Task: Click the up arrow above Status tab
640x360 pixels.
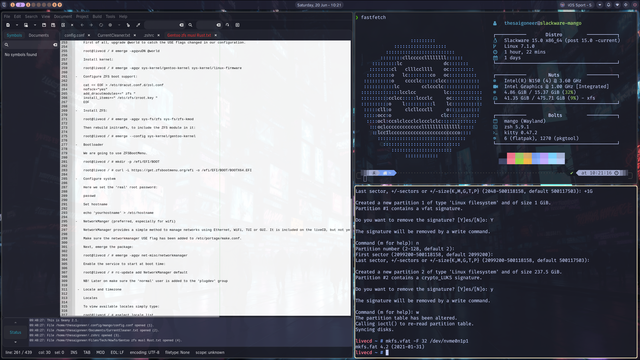Action: tap(16, 322)
